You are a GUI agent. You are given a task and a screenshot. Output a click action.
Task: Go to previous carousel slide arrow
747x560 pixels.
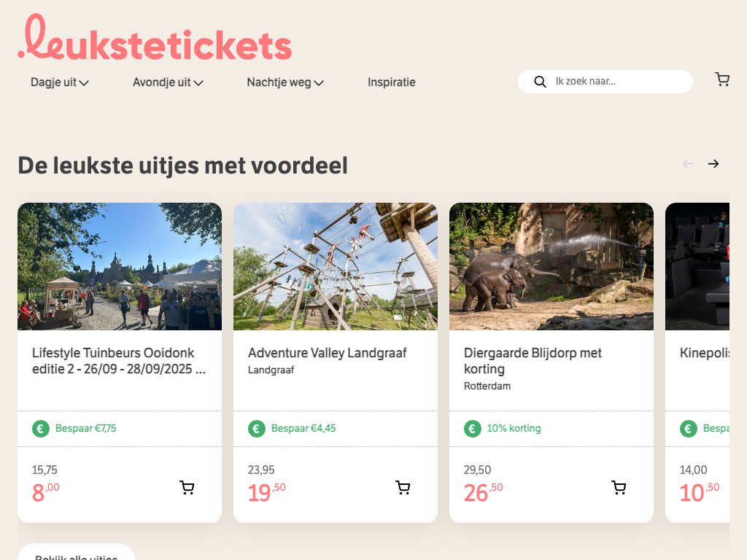pyautogui.click(x=687, y=164)
